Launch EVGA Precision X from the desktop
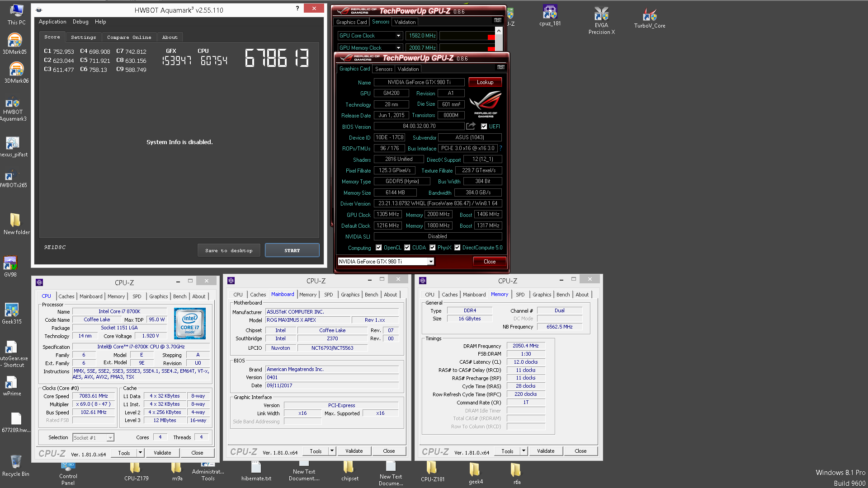This screenshot has width=868, height=488. (x=601, y=21)
